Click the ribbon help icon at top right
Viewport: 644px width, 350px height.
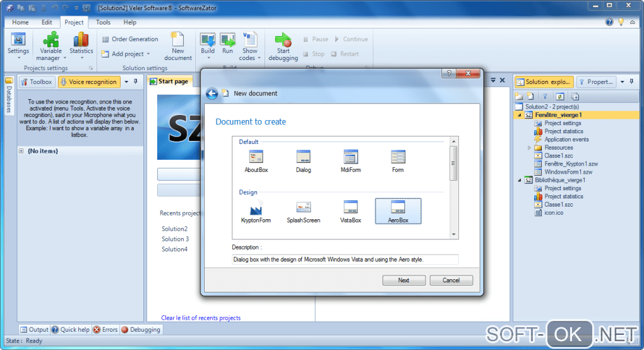(x=609, y=22)
